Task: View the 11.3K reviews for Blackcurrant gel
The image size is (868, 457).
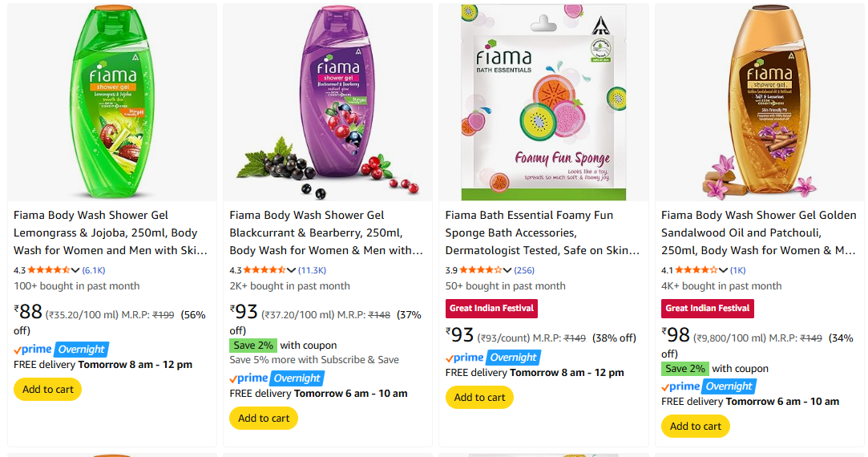Action: [x=312, y=270]
